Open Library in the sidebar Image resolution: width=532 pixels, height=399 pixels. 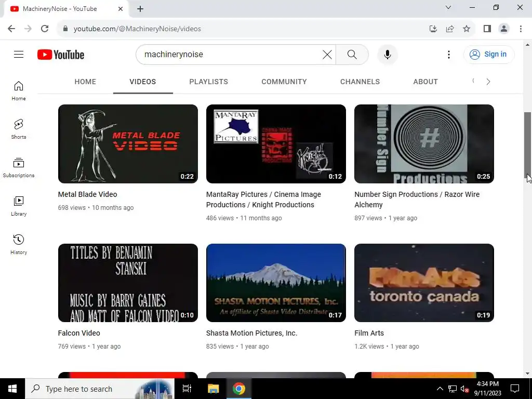pyautogui.click(x=19, y=206)
